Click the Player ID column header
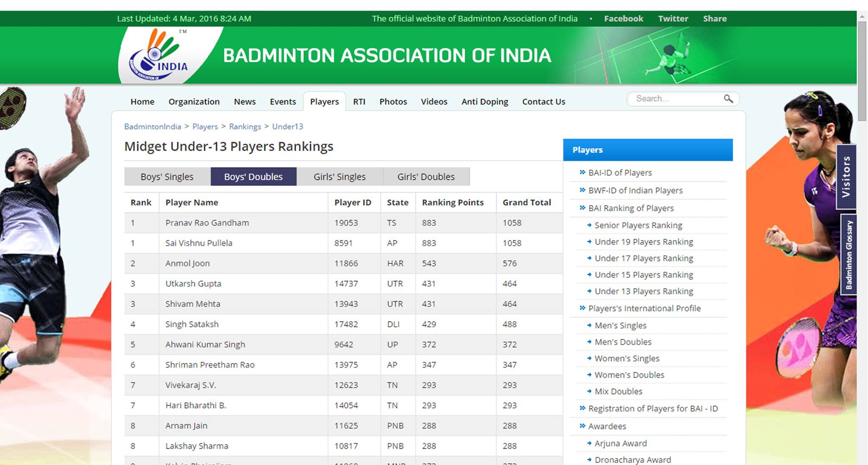This screenshot has width=868, height=465. (353, 202)
